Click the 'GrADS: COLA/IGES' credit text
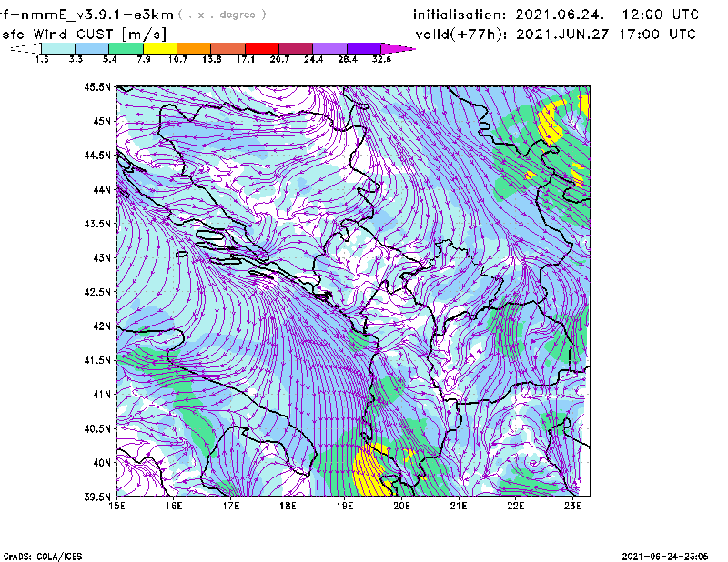Screen dimensions: 728x562 click(43, 557)
